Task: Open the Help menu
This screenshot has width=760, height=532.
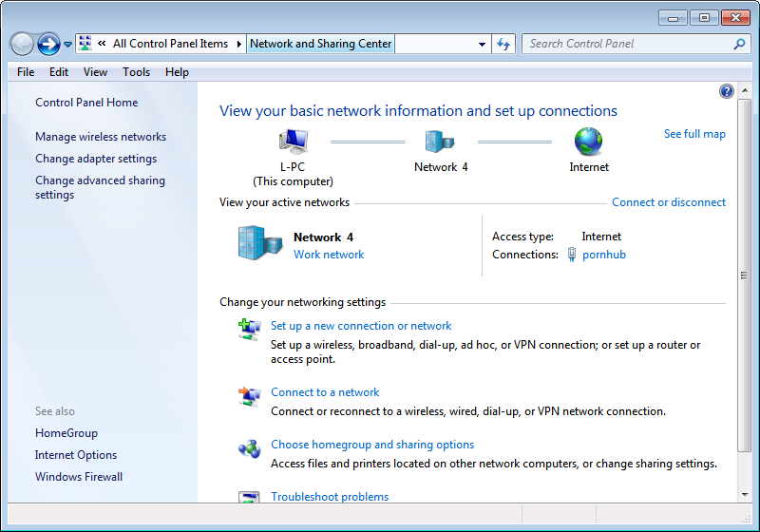Action: coord(177,72)
